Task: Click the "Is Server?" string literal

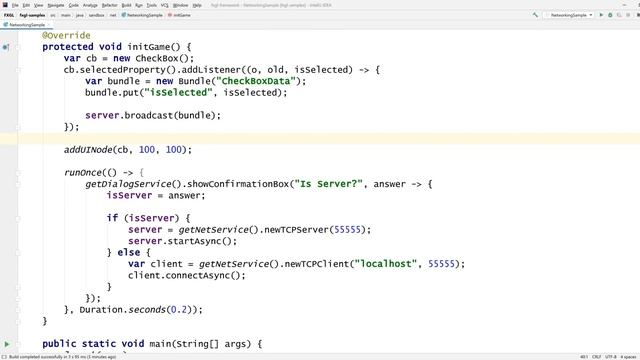Action: tap(328, 184)
